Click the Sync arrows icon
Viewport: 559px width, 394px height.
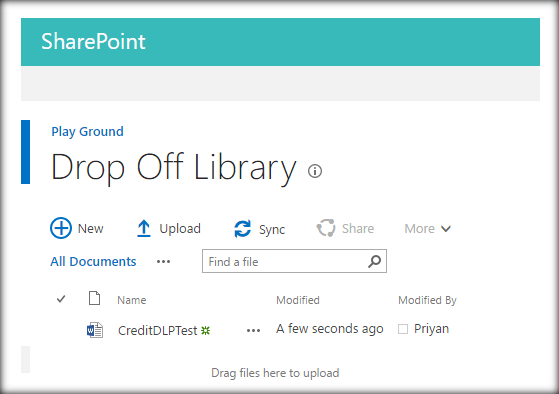(x=242, y=229)
